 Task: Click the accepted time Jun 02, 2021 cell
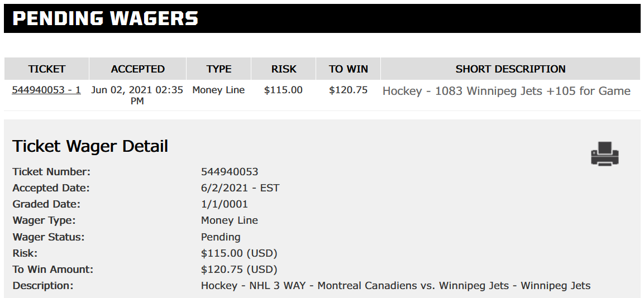(x=137, y=95)
